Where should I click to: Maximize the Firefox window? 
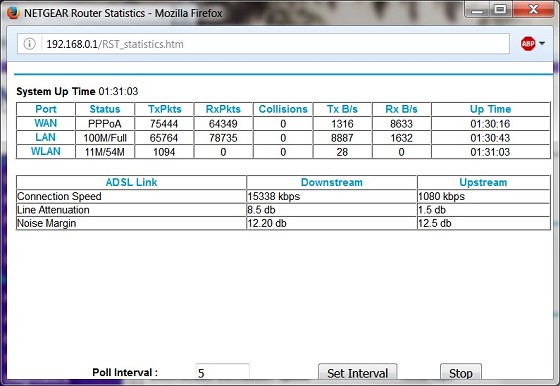pyautogui.click(x=500, y=10)
